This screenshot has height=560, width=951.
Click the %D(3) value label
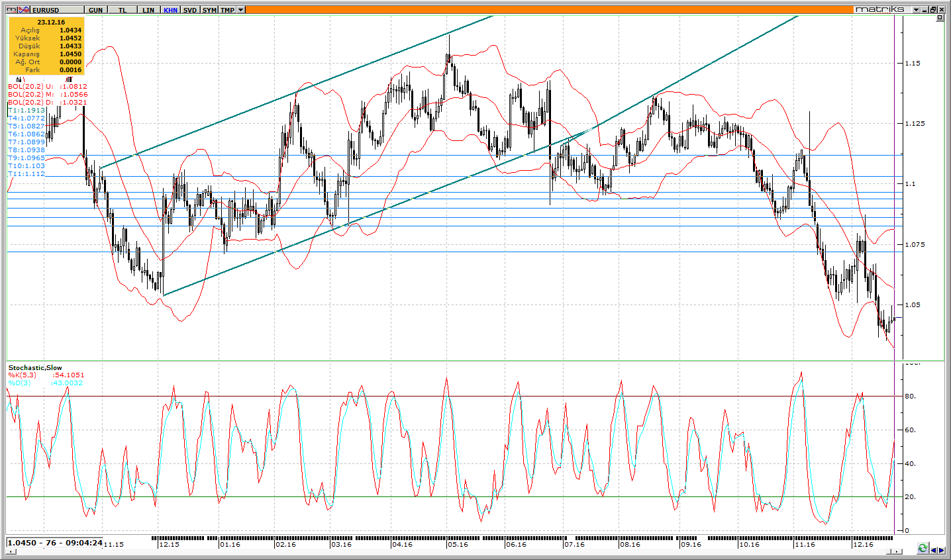click(x=46, y=383)
